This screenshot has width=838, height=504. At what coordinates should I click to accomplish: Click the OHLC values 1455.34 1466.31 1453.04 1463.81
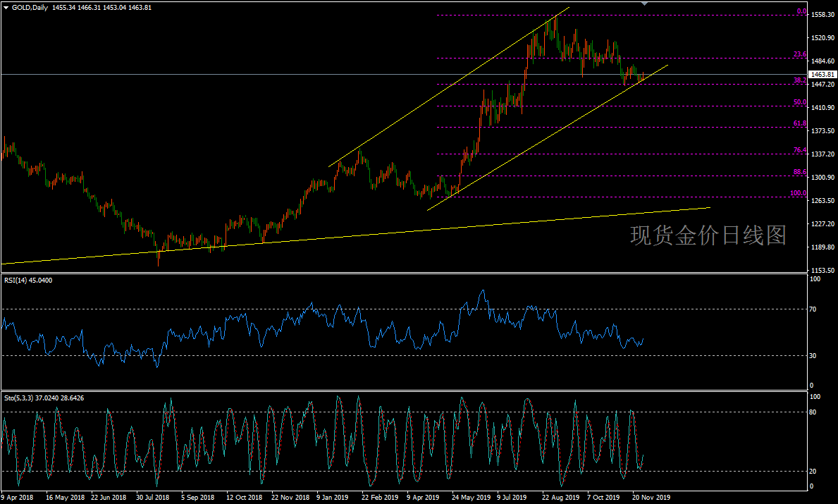click(x=102, y=8)
